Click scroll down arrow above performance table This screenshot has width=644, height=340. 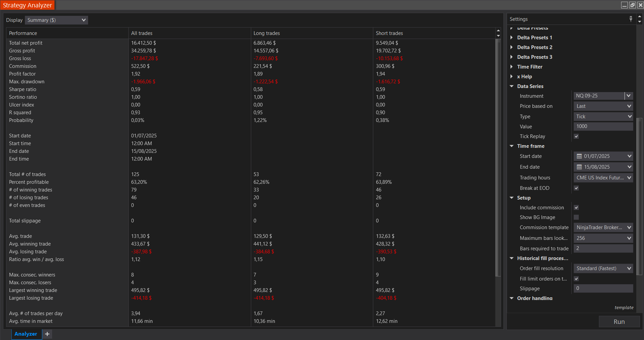(498, 36)
